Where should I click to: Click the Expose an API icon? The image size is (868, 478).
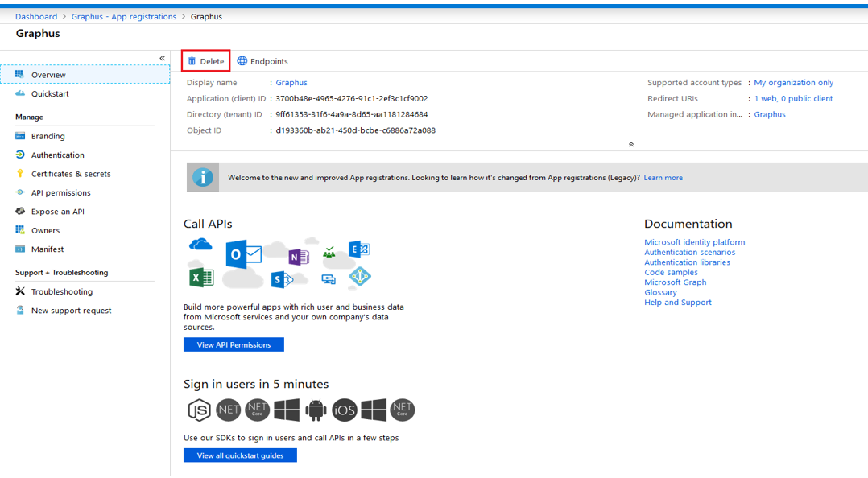coord(20,211)
